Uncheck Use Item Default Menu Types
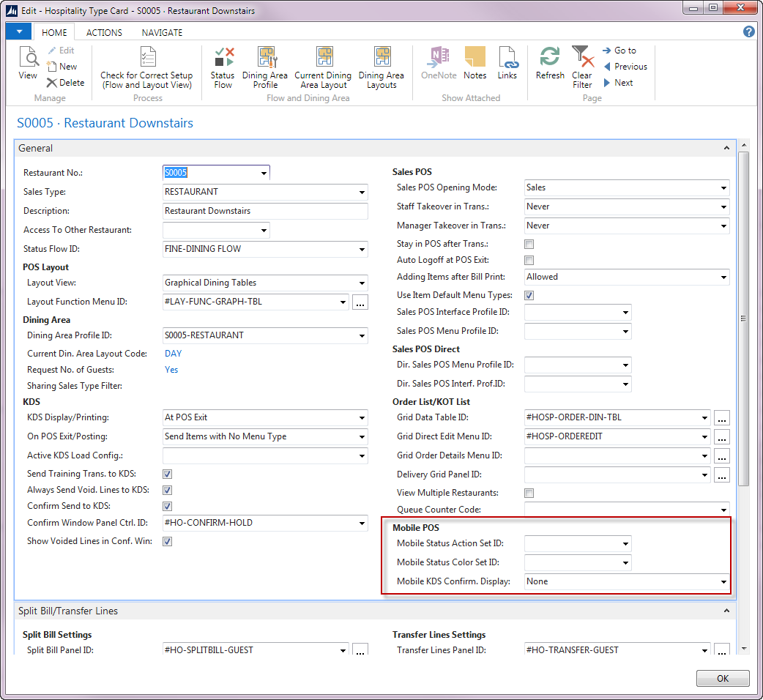Screen dimensions: 763x700 [529, 295]
